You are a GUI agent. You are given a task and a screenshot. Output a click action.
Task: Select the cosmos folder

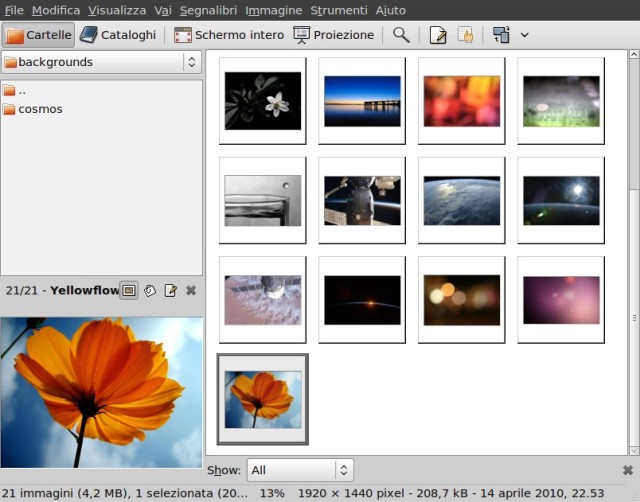pyautogui.click(x=39, y=109)
